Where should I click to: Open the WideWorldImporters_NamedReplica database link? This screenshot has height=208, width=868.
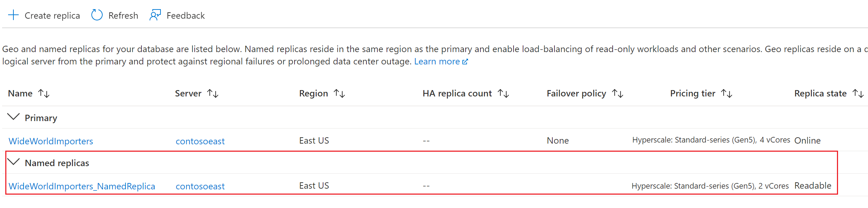click(82, 186)
